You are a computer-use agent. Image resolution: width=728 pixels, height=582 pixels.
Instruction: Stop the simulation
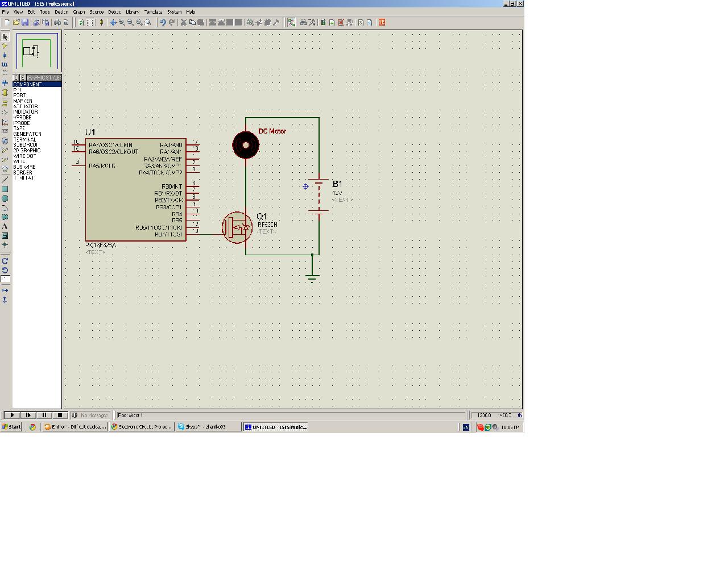[60, 415]
